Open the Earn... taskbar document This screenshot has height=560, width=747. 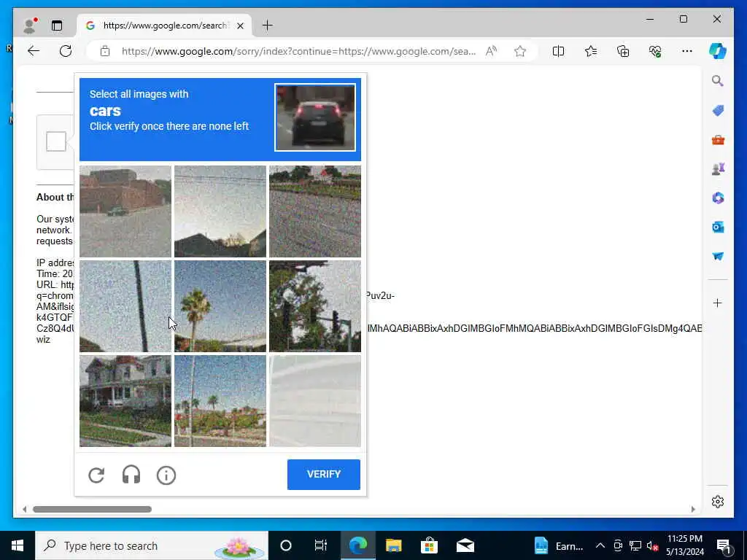pos(558,545)
